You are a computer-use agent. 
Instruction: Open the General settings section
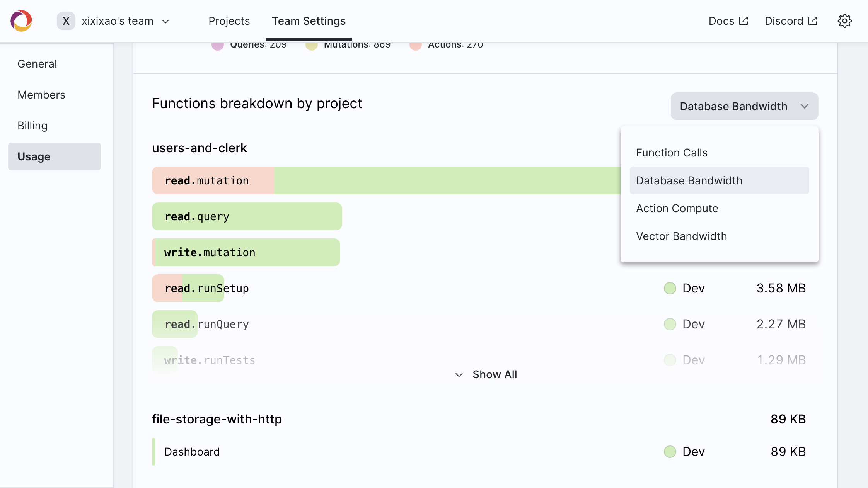click(37, 64)
